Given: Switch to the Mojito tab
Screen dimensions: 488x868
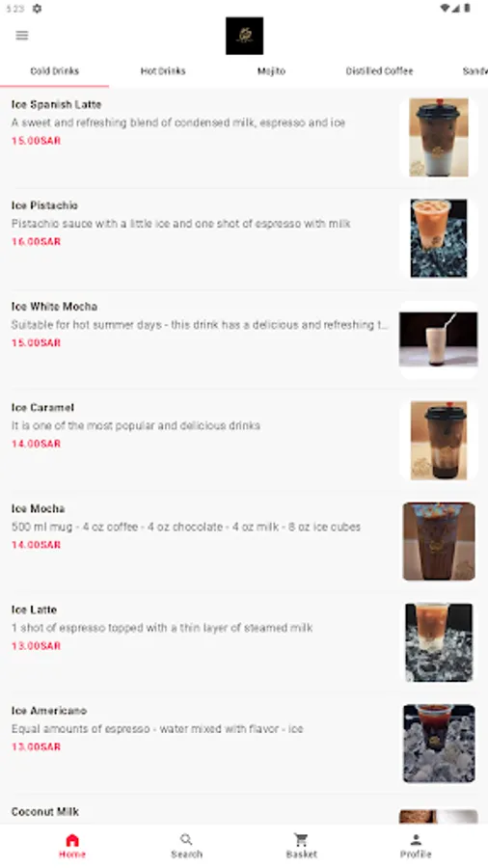Looking at the screenshot, I should [x=271, y=70].
